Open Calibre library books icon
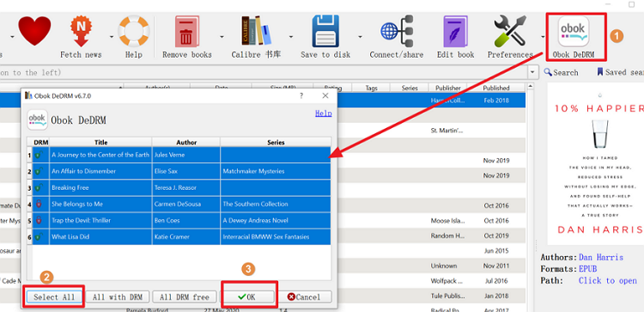644x312 pixels. 256,31
